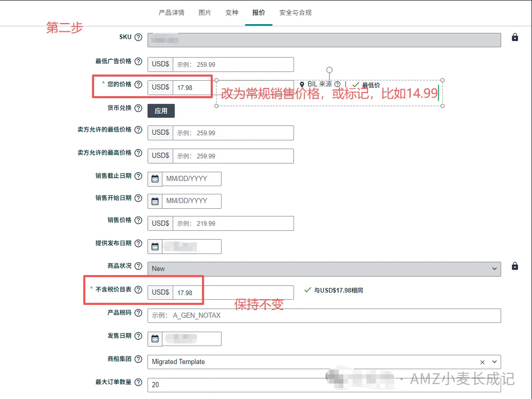532x399 pixels.
Task: Open help icon for 不含税价目表
Action: 138,290
